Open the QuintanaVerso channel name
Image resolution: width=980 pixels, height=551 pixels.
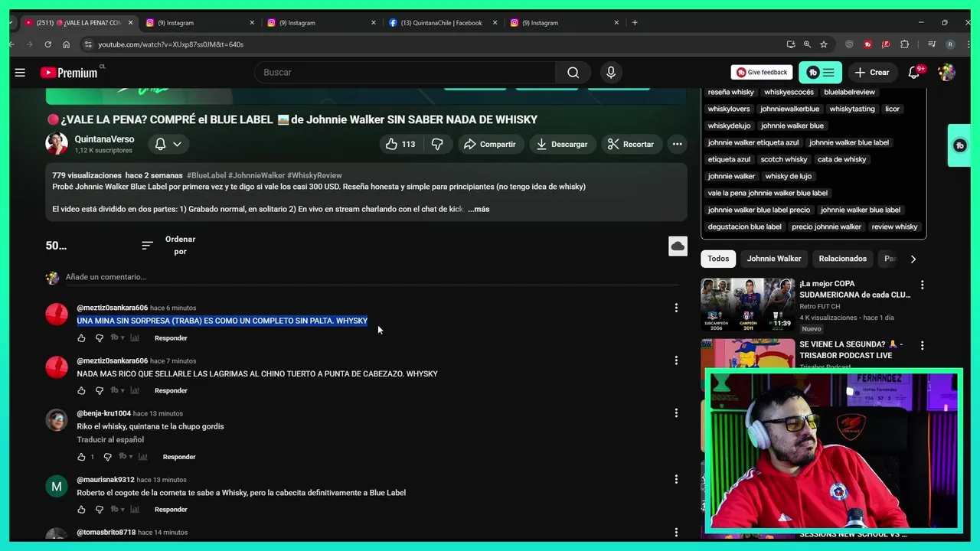104,139
